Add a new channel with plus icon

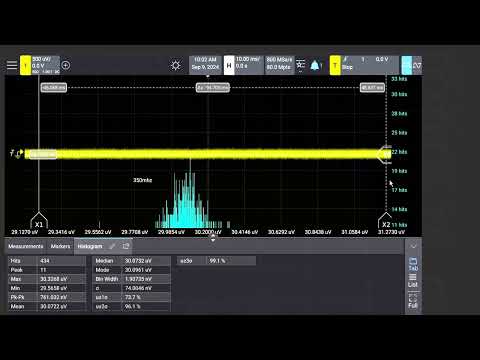[x=66, y=65]
